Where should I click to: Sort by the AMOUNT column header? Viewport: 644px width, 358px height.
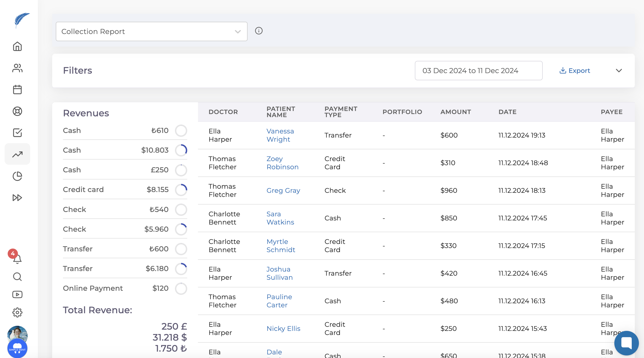[x=456, y=112]
